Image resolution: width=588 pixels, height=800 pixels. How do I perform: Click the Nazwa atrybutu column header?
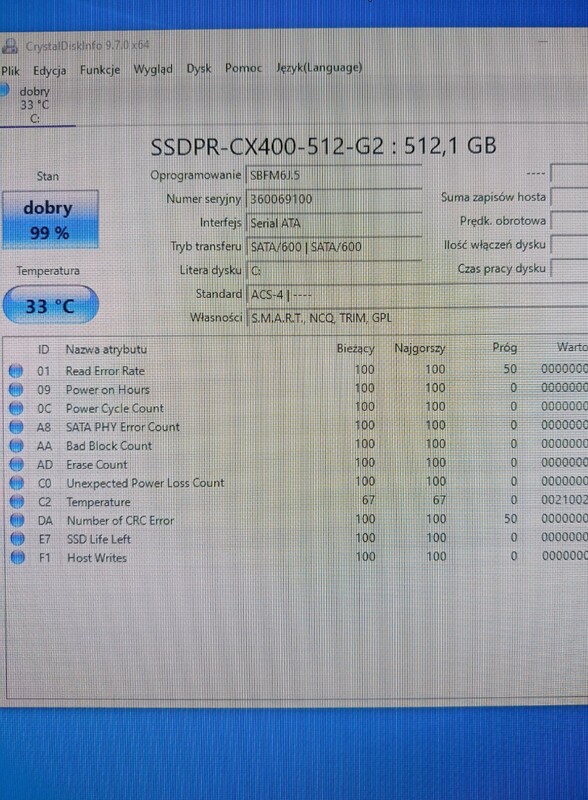[106, 349]
